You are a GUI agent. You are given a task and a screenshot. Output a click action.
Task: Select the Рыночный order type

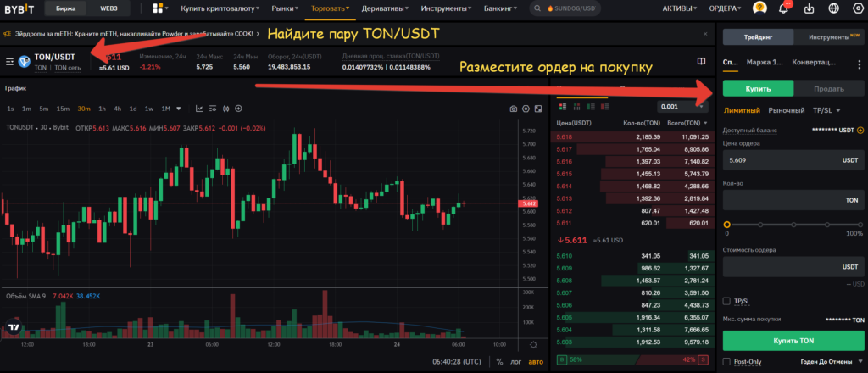pos(786,110)
